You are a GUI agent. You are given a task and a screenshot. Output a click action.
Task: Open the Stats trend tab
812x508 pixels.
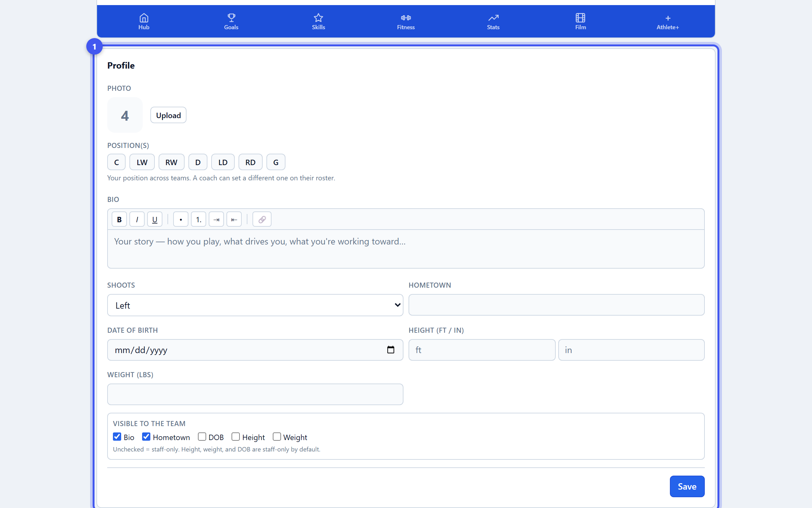coord(493,22)
